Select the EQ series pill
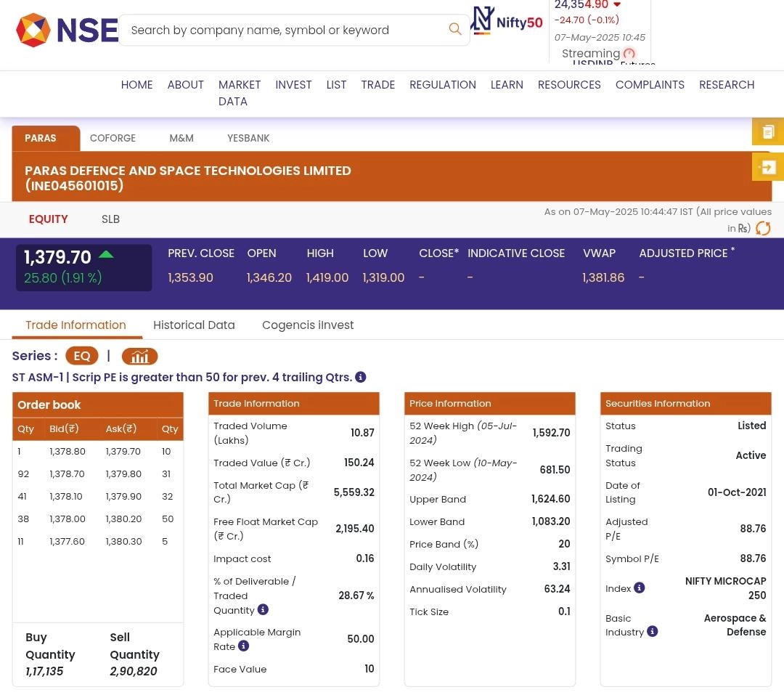 (82, 356)
